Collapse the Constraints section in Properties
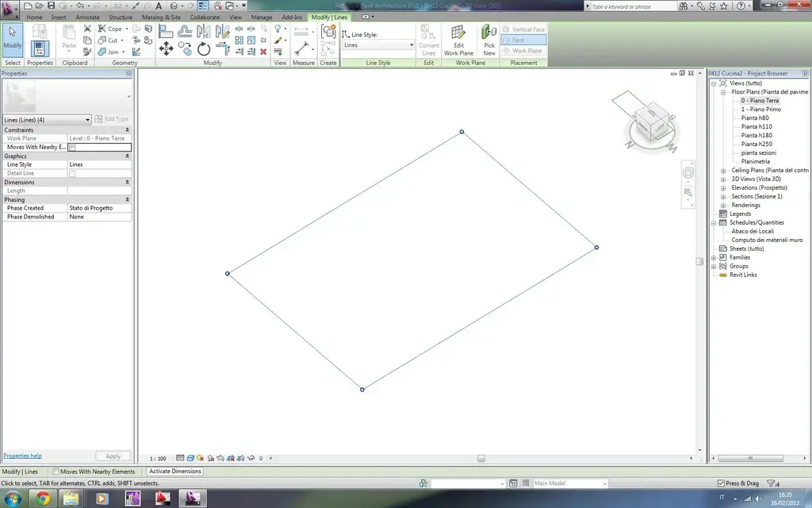The width and height of the screenshot is (812, 508). (x=128, y=130)
